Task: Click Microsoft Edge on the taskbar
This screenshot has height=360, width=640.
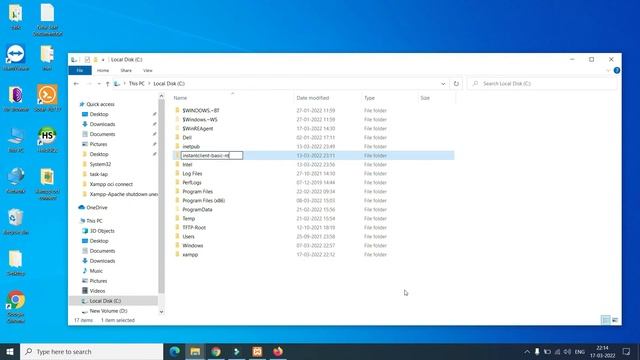Action: point(175,351)
